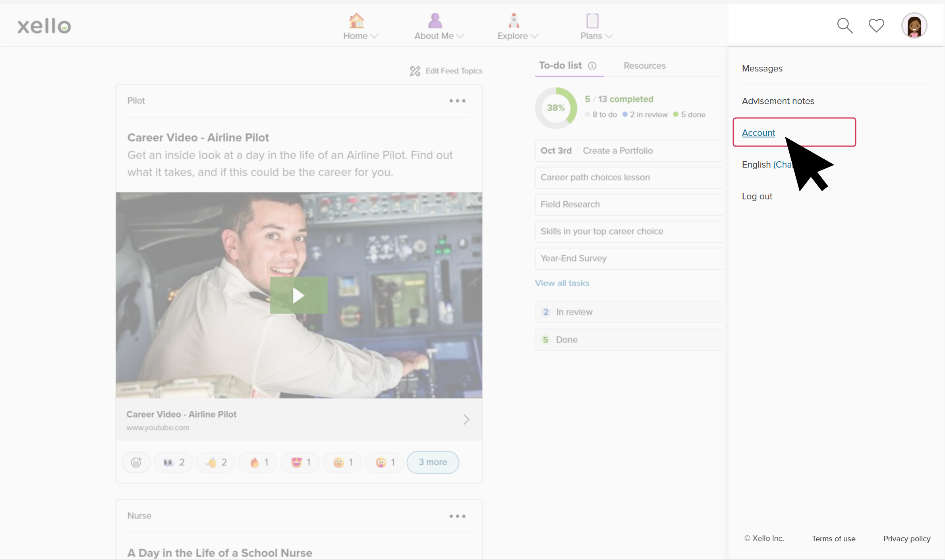Switch to the Resources tab

click(x=644, y=66)
